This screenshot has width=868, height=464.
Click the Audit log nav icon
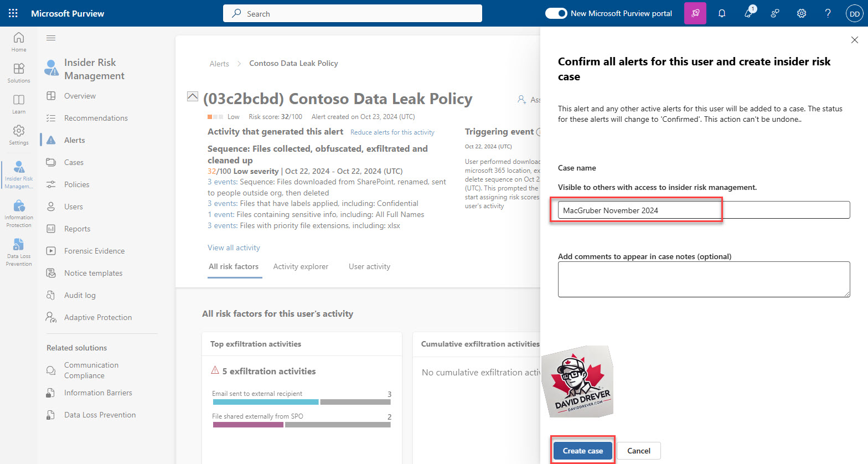[51, 295]
